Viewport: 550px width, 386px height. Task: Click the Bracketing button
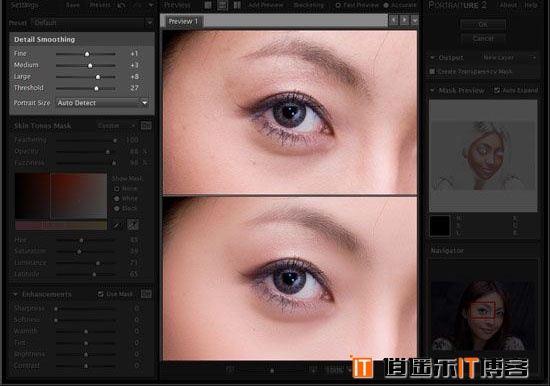pos(309,5)
